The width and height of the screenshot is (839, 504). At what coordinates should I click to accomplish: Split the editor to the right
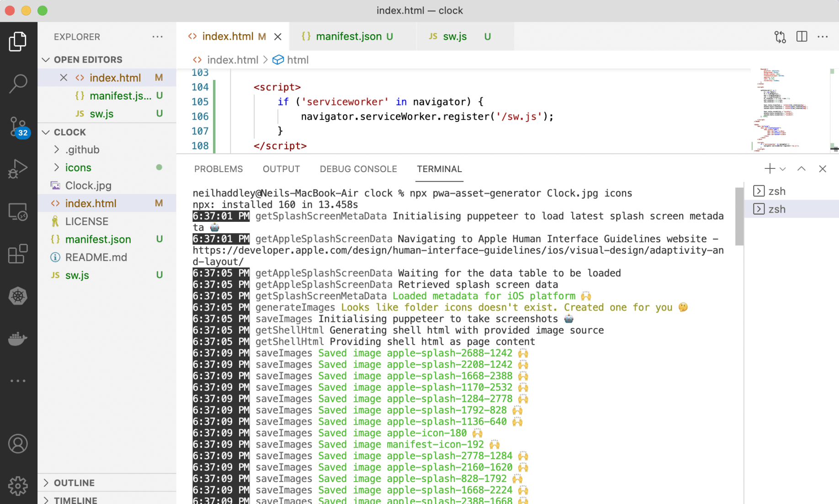(x=802, y=37)
